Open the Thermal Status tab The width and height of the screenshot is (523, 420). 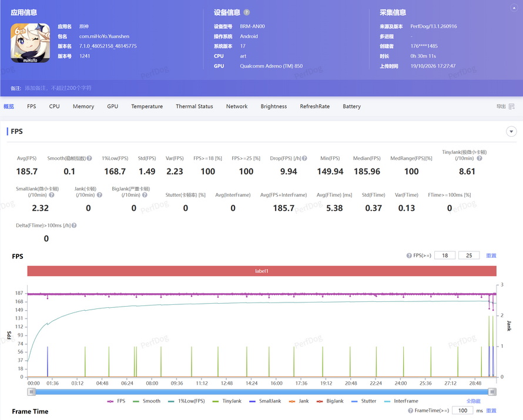tap(195, 106)
